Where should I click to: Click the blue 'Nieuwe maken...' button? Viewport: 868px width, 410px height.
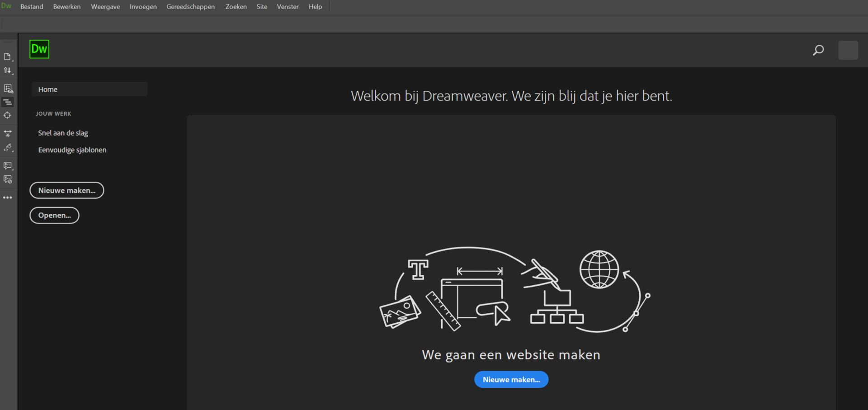point(511,379)
